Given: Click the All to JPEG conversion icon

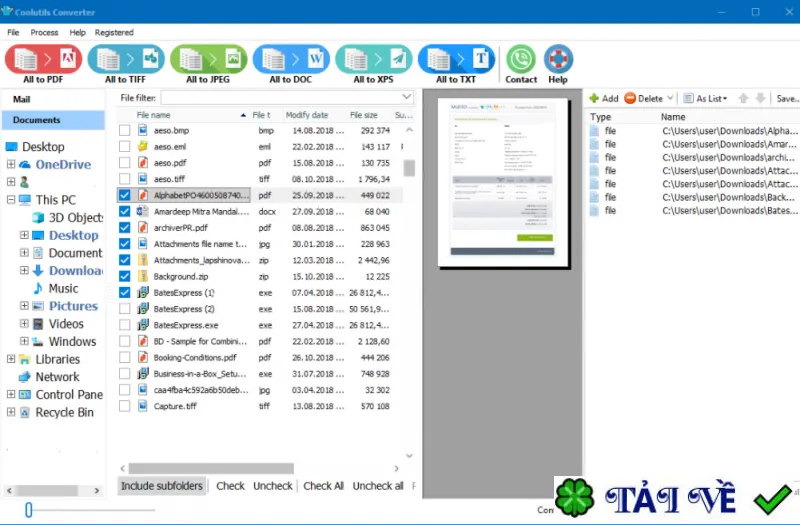Looking at the screenshot, I should [209, 59].
